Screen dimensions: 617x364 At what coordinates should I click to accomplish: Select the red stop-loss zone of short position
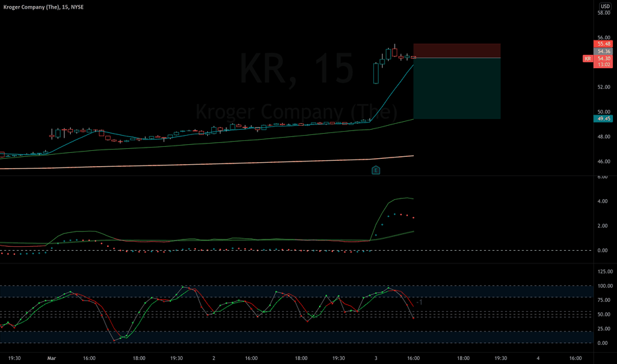[457, 51]
